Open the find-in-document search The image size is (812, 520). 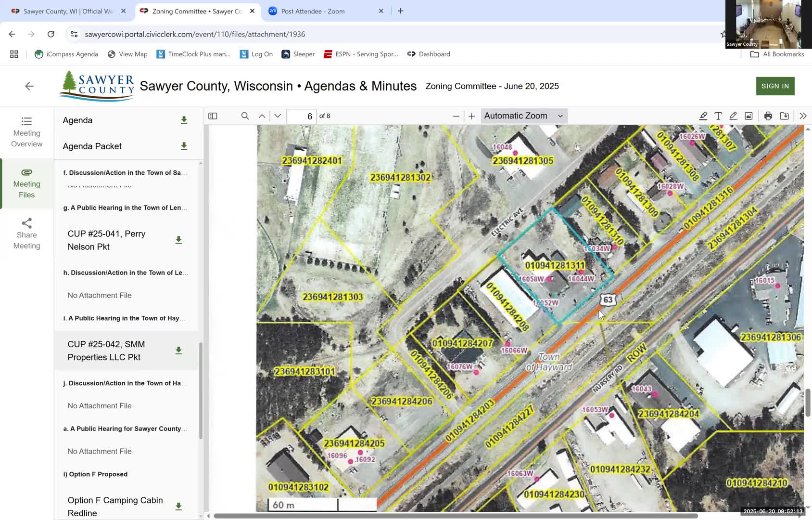(x=245, y=116)
